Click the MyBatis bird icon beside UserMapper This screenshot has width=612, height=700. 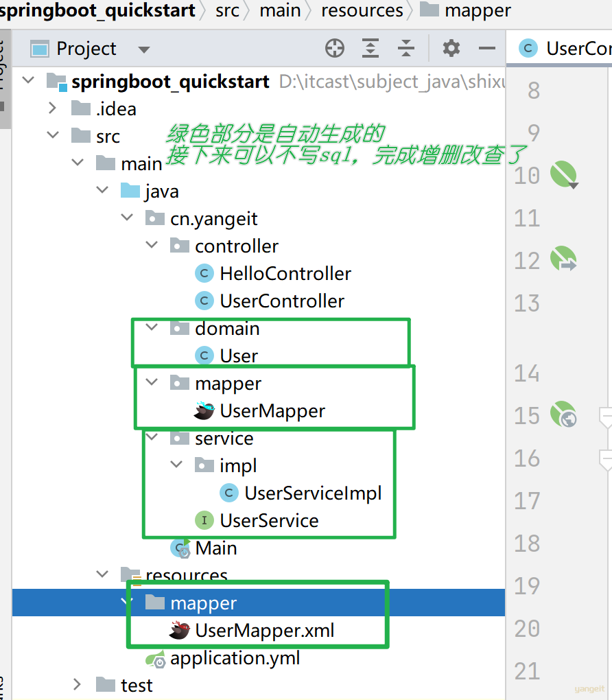(204, 410)
